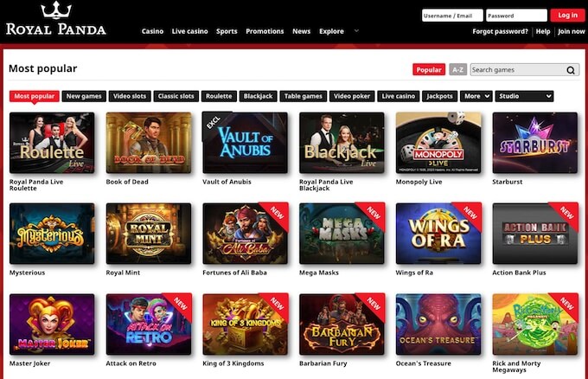This screenshot has width=588, height=379.
Task: Select the Most popular category filter
Action: click(x=34, y=96)
